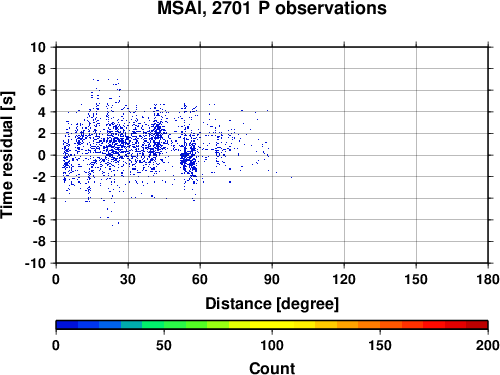
Task: Click y-axis tick label '-6'
Action: coord(39,220)
